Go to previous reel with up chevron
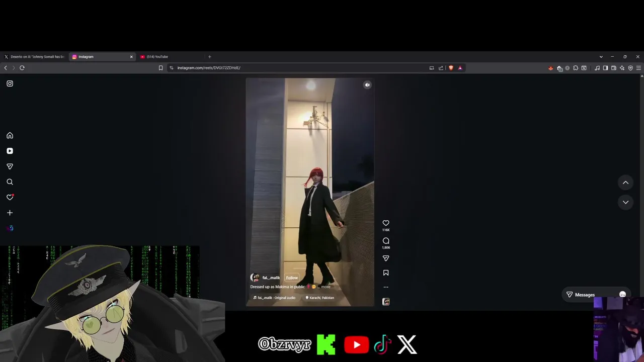This screenshot has width=644, height=362. click(625, 183)
